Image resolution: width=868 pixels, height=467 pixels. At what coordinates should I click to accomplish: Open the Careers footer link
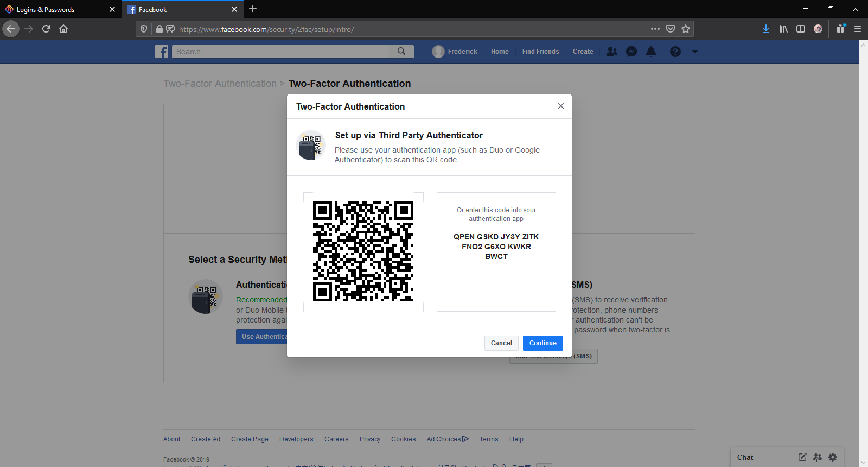(336, 439)
